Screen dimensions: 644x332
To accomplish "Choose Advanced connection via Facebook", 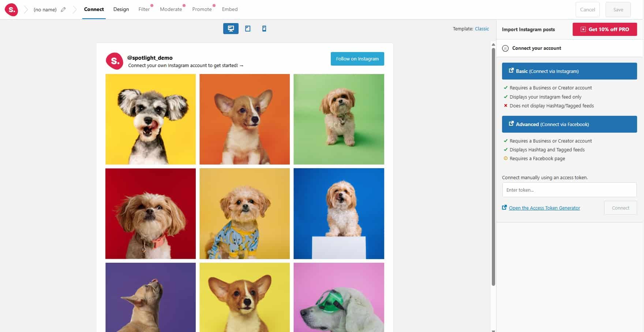I will (x=569, y=124).
